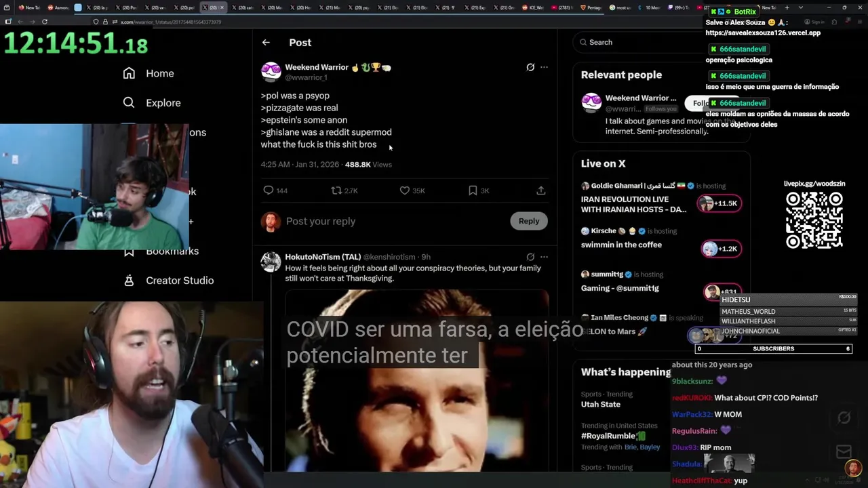Click Kirsche host avatar

point(585,230)
